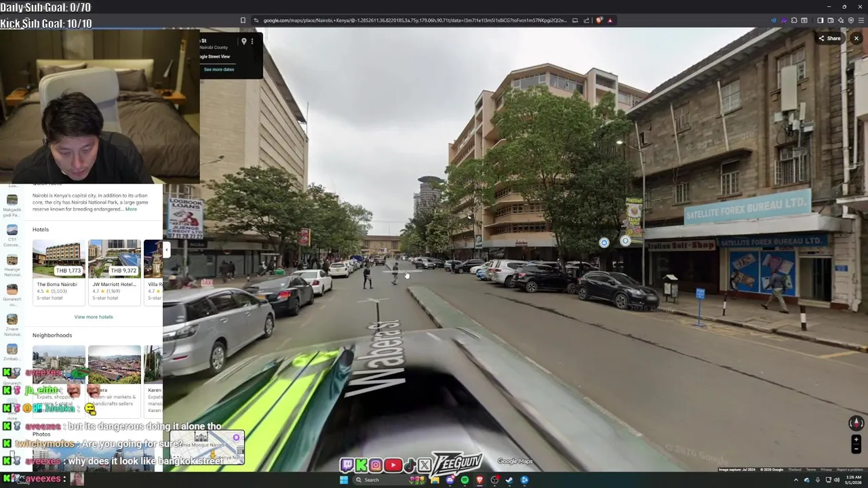868x488 pixels.
Task: Open the browser hamburger menu
Action: [x=861, y=20]
